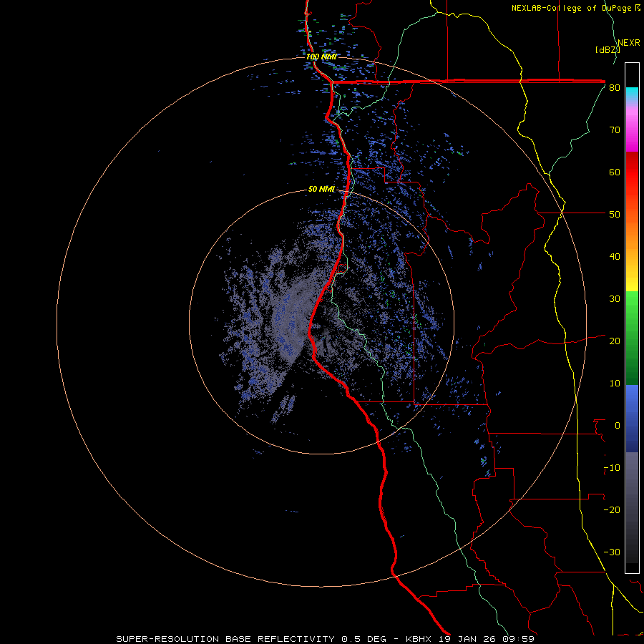644x644 pixels.
Task: Click the green segment of the dBZ color bar
Action: tap(632, 337)
